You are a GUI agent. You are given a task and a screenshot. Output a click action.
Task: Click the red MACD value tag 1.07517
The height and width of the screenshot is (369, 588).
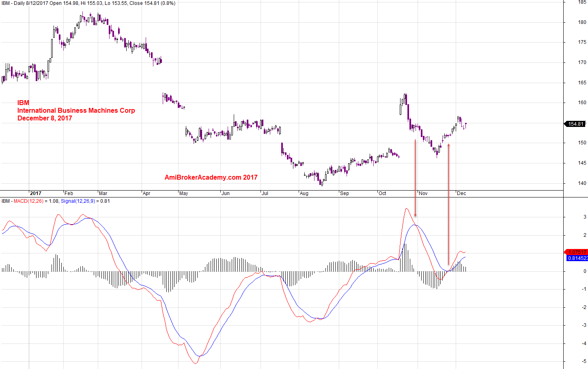tap(577, 252)
